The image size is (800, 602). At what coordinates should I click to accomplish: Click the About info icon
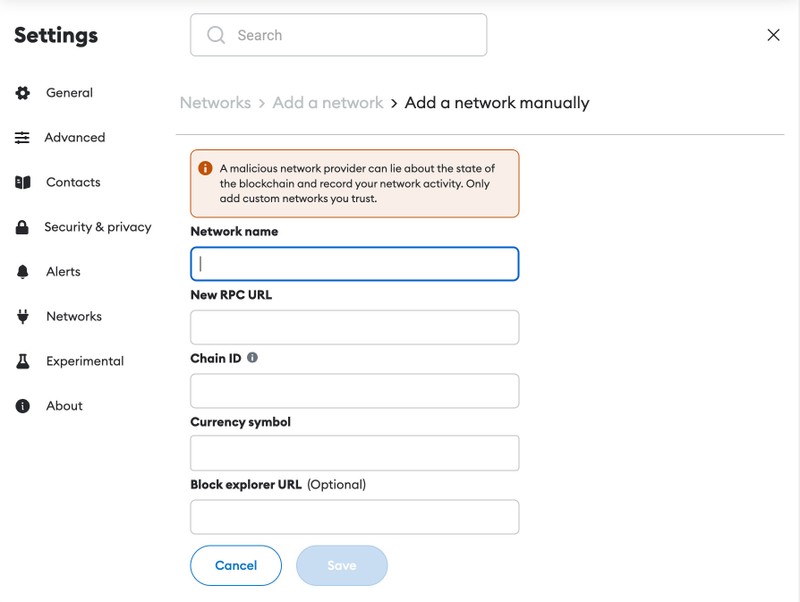point(22,406)
